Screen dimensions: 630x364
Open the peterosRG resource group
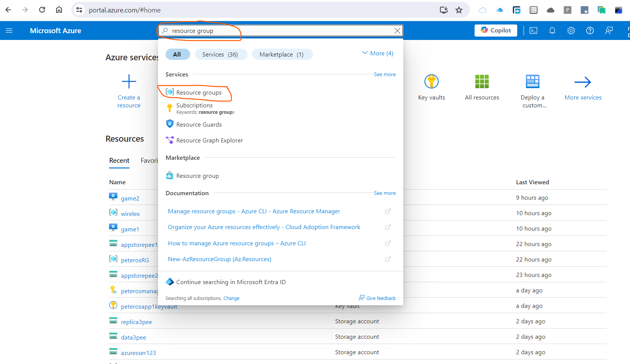pyautogui.click(x=135, y=260)
